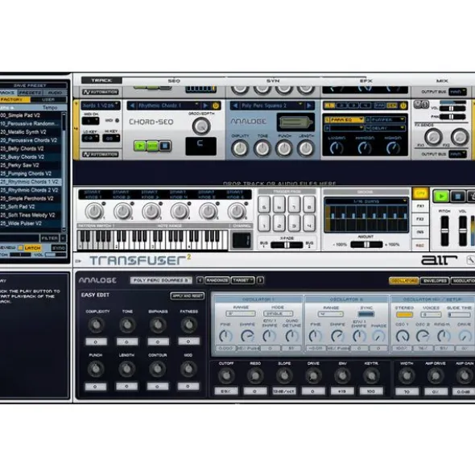475x476 pixels.
Task: Open the Envelopes tab
Action: tap(435, 280)
